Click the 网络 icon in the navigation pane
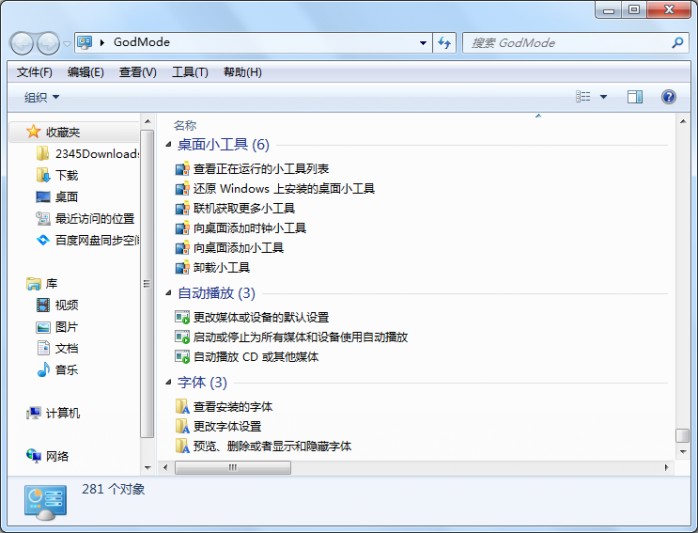The image size is (698, 533). point(34,456)
